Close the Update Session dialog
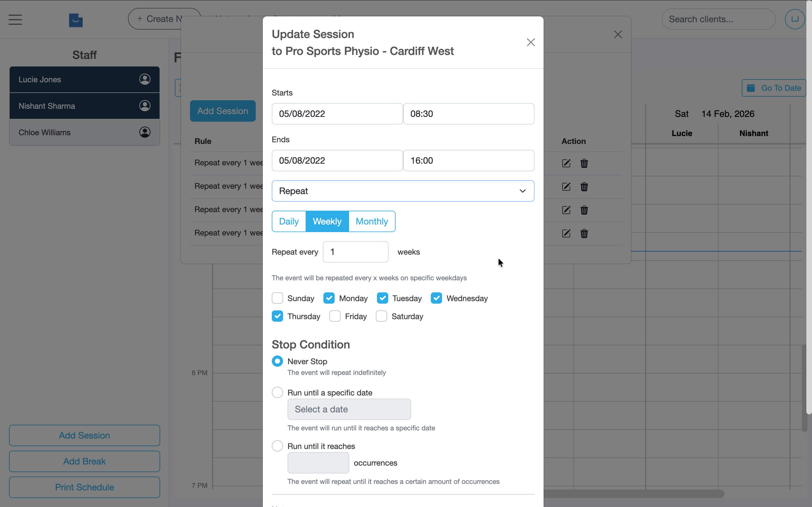Viewport: 812px width, 507px height. click(531, 42)
